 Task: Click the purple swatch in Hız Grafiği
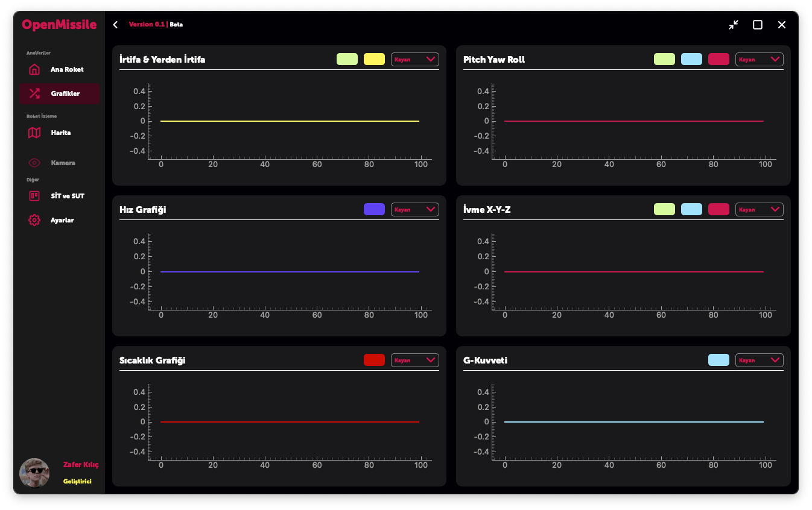374,209
